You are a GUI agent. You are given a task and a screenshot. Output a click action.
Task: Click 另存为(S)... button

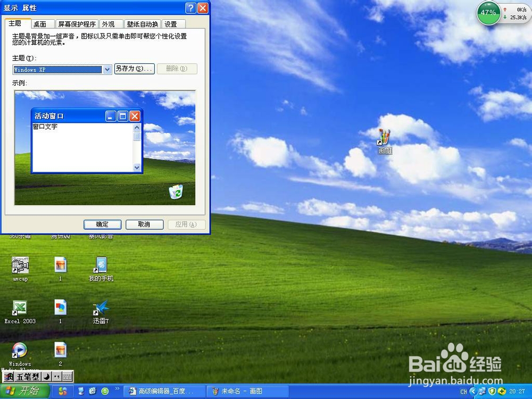[x=135, y=69]
